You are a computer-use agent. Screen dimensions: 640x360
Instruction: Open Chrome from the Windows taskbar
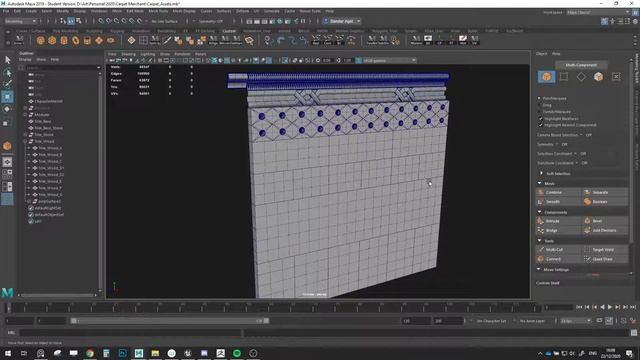click(90, 353)
